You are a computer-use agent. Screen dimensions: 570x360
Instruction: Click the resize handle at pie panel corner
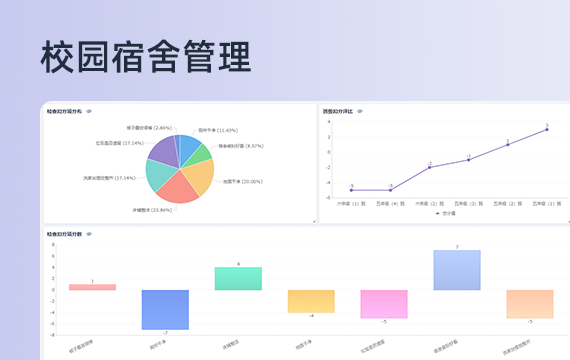pyautogui.click(x=314, y=221)
